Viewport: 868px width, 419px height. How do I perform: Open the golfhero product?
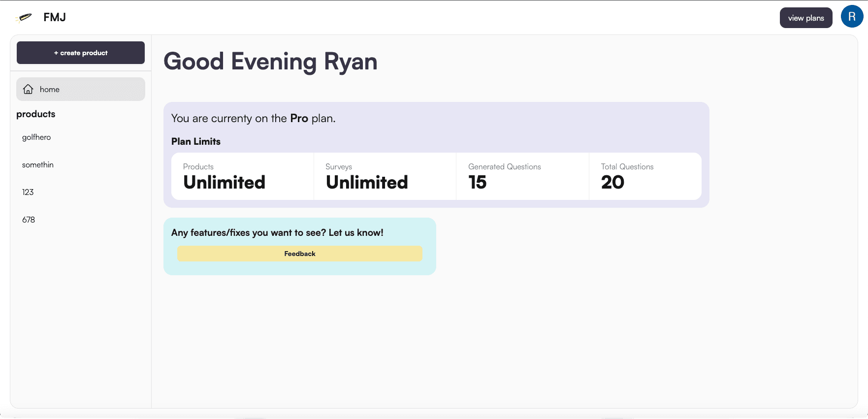click(x=36, y=137)
